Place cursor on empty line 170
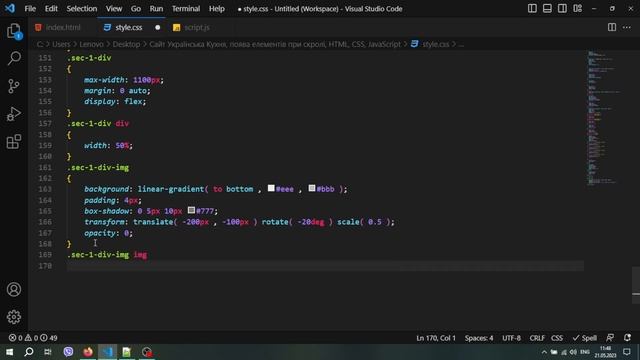 pyautogui.click(x=325, y=266)
